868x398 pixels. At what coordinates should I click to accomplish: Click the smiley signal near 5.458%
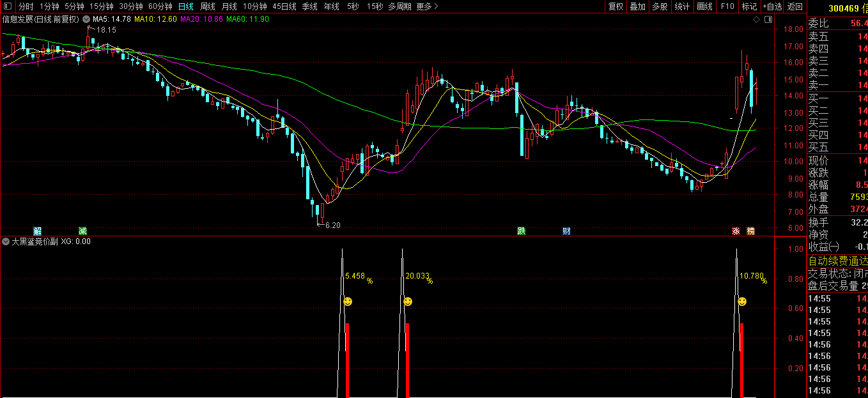(347, 302)
